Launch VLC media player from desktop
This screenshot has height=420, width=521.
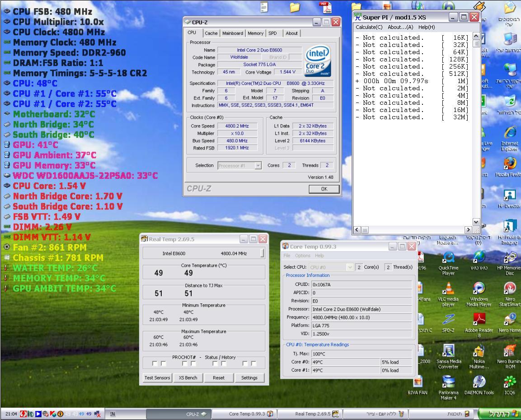tap(448, 294)
